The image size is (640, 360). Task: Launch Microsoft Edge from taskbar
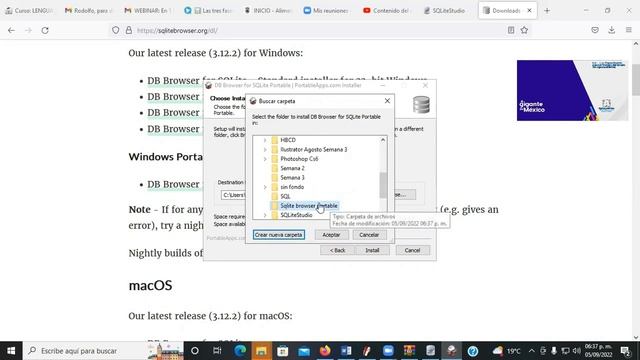[x=240, y=351]
